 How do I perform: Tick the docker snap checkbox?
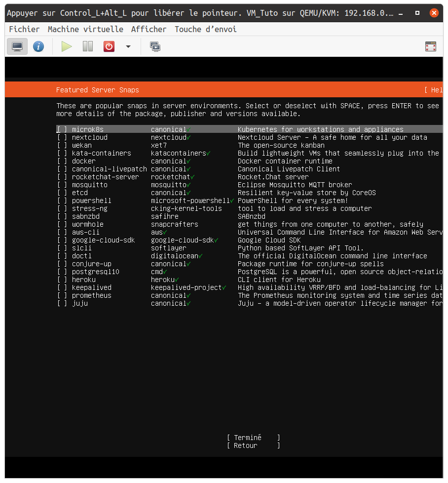pyautogui.click(x=62, y=161)
